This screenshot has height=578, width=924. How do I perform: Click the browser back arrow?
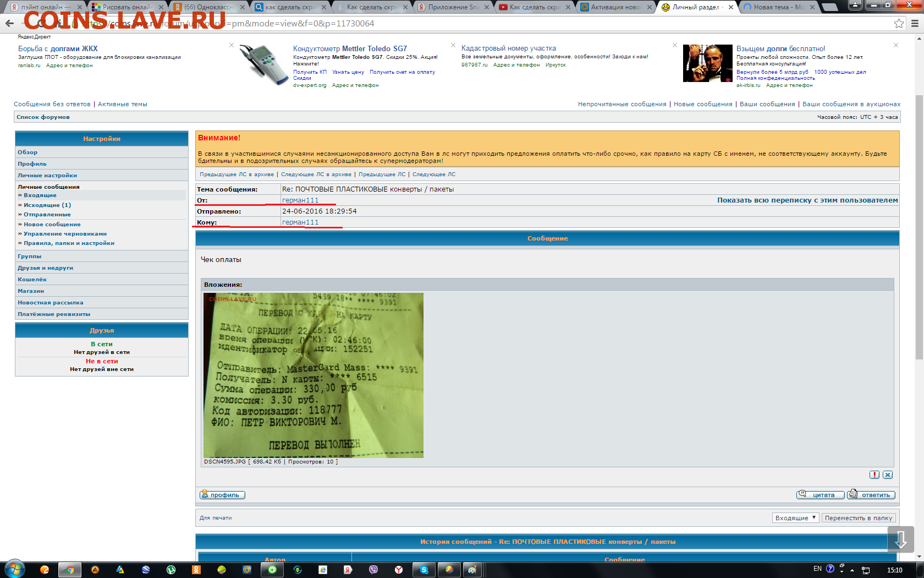(x=9, y=23)
